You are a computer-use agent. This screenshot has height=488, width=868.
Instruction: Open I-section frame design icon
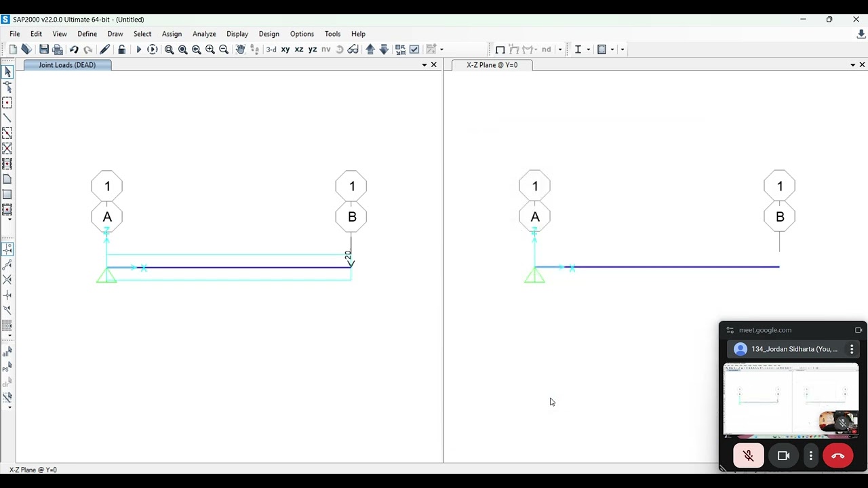pyautogui.click(x=578, y=49)
